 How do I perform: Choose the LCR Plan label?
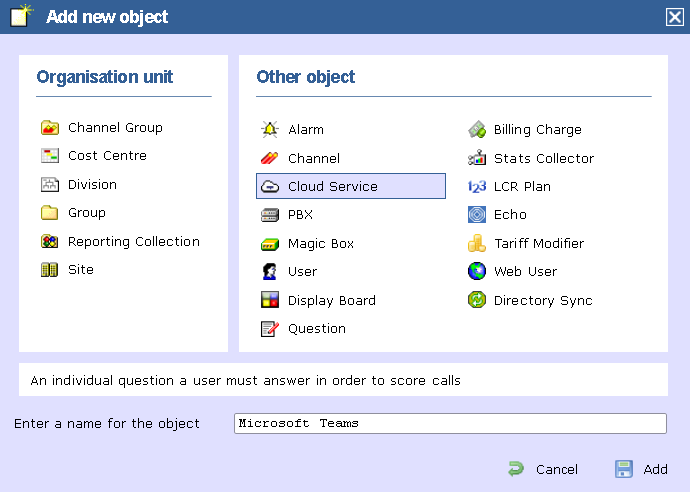(522, 187)
